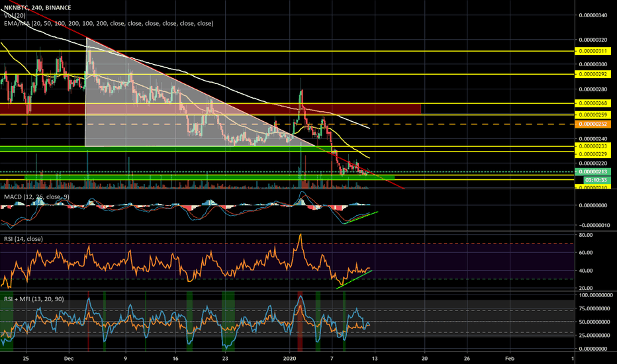Open the MACD (12, 26, close, 9) label
The image size is (617, 364).
pos(36,197)
